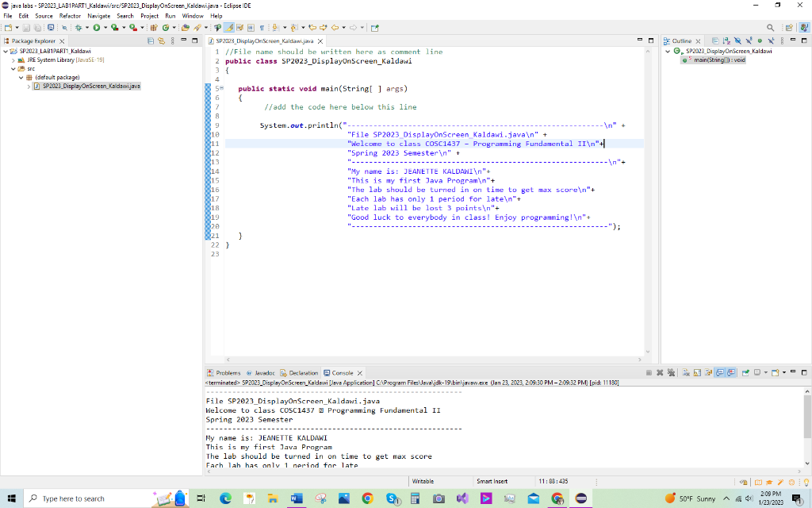Open the New Wizard dropdown arrow
Screen dimensions: 812x508
pyautogui.click(x=17, y=26)
